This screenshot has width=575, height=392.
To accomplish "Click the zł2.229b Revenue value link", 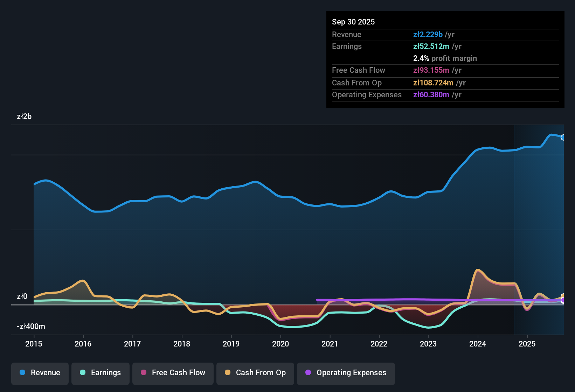I will click(428, 34).
